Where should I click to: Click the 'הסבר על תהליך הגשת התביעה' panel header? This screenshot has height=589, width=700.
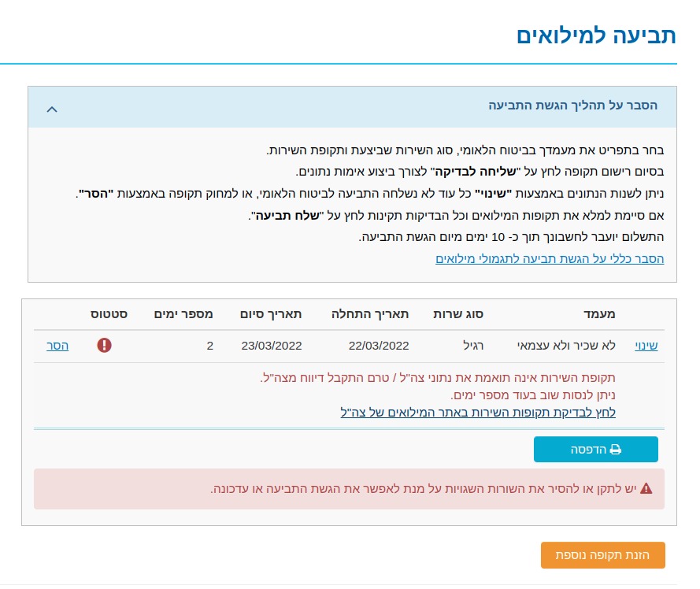pos(572,106)
